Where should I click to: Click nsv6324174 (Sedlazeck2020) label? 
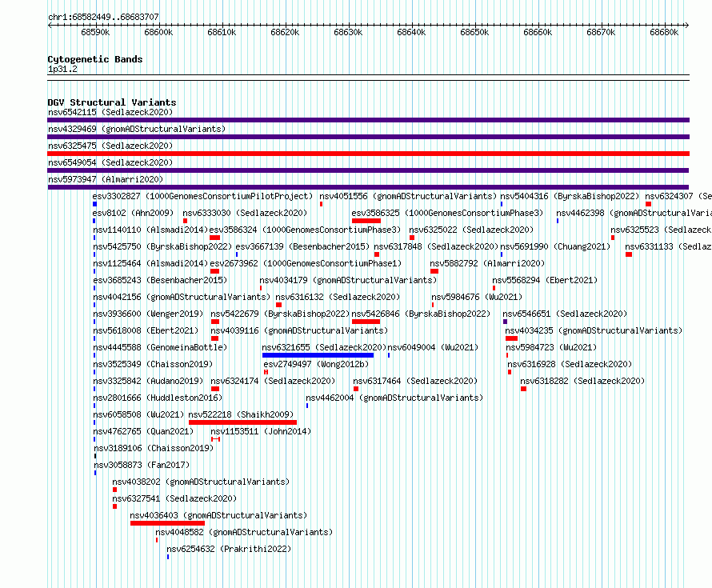[273, 381]
